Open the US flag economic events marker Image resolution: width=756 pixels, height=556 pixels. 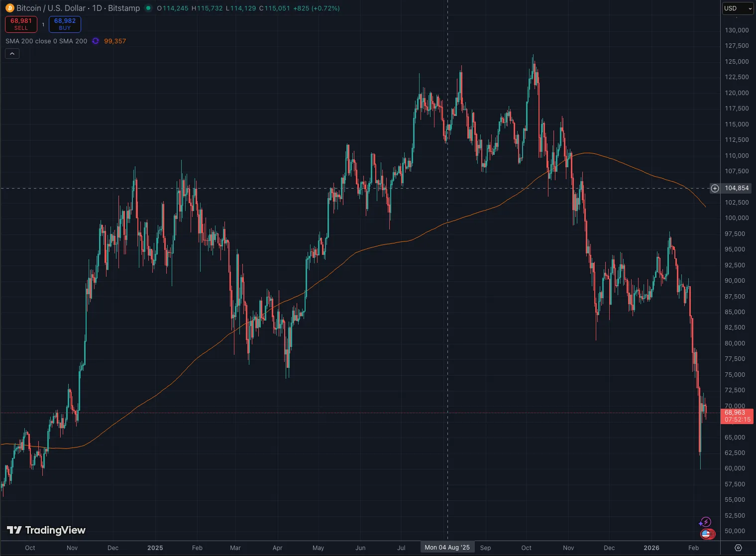706,534
